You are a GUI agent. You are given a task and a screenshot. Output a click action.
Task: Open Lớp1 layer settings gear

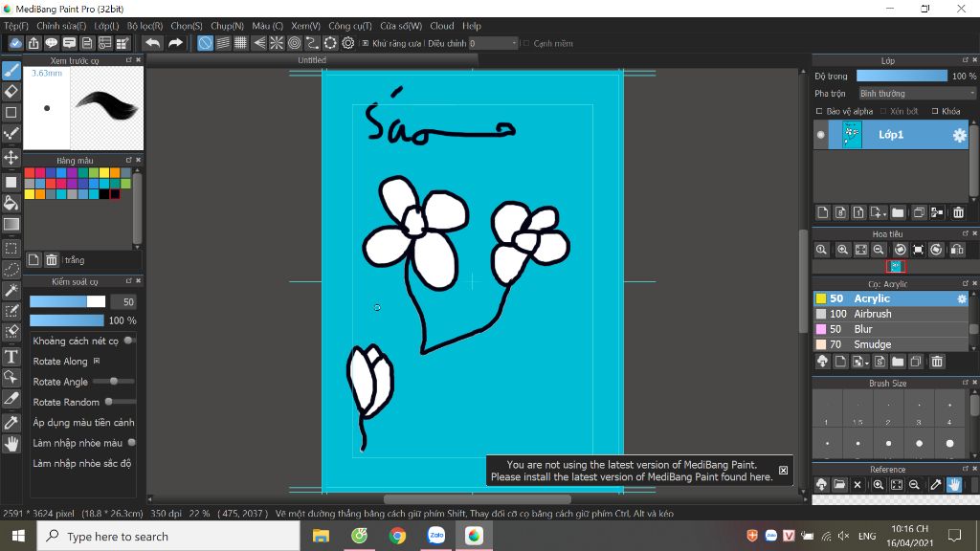[x=959, y=135]
